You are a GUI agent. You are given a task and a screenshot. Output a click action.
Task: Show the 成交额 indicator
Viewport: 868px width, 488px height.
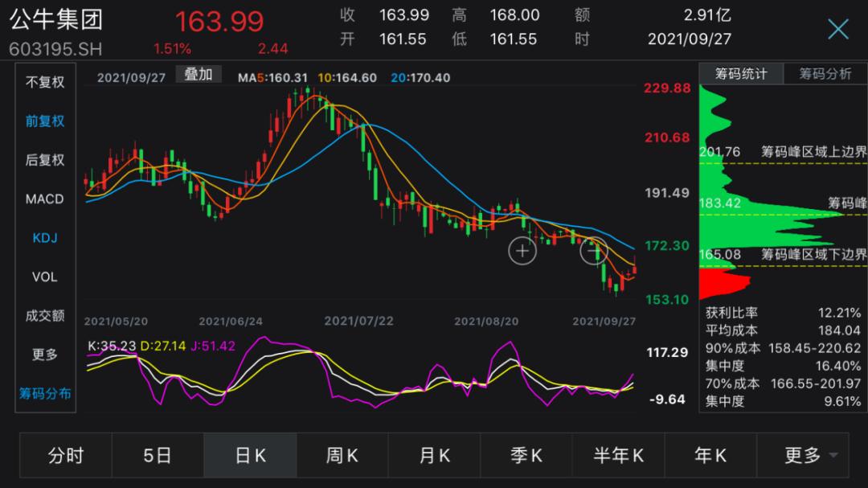click(x=45, y=316)
